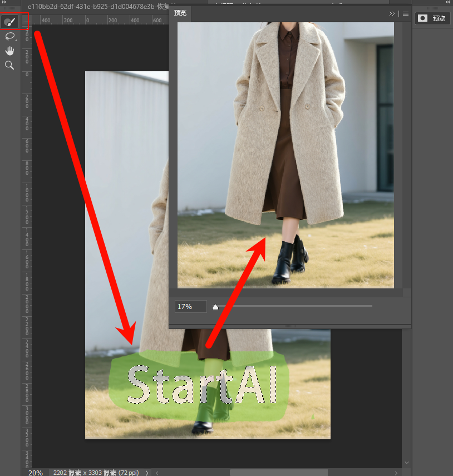The width and height of the screenshot is (453, 476).
Task: Select the Hand tool
Action: [9, 51]
